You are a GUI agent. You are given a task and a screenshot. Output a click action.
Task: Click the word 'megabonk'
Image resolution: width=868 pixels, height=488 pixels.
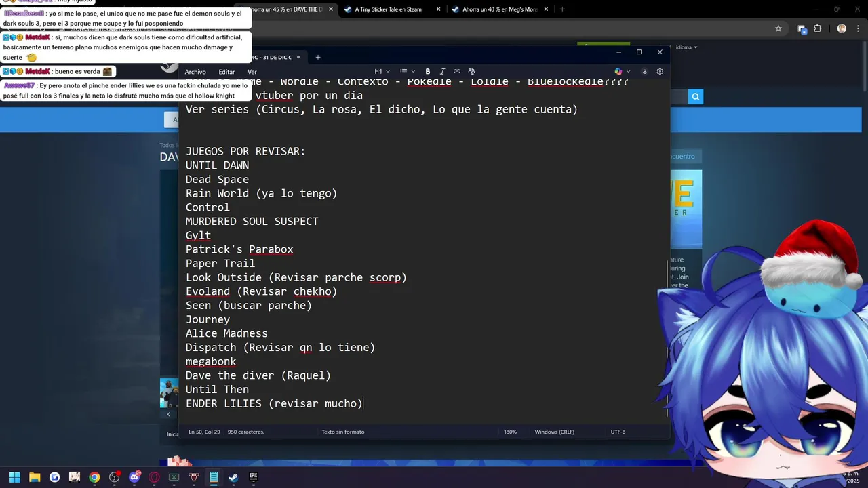[211, 361]
